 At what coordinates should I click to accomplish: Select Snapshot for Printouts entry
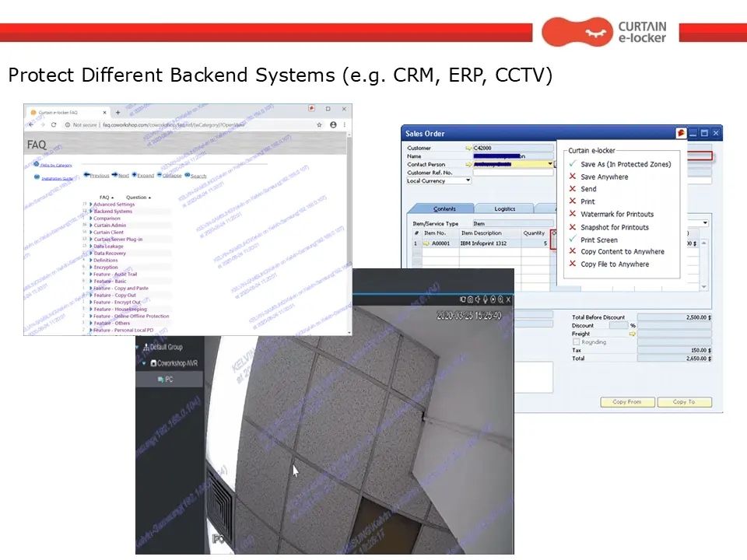(x=615, y=227)
